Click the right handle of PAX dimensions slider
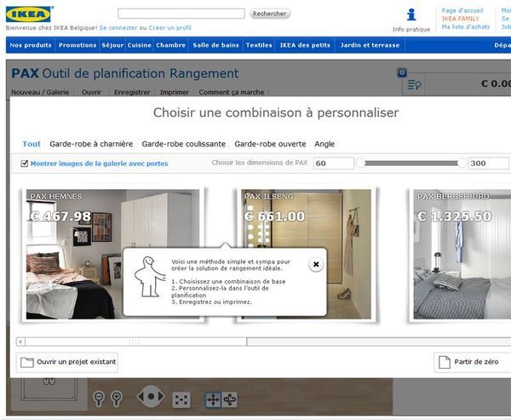This screenshot has width=511, height=420. pos(462,163)
